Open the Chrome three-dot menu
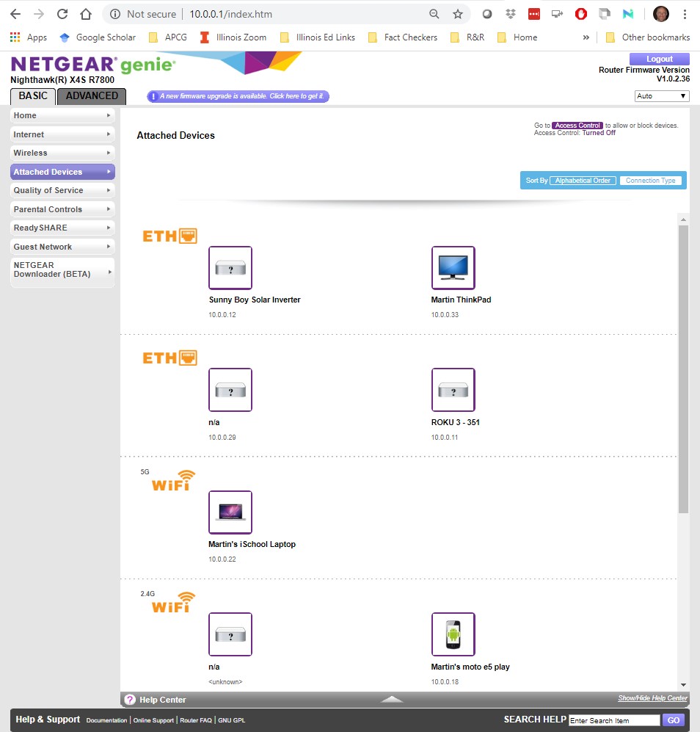 click(685, 14)
